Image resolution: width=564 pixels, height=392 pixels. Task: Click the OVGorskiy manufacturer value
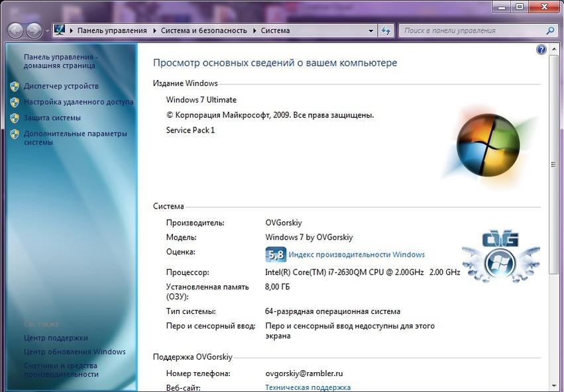point(284,222)
